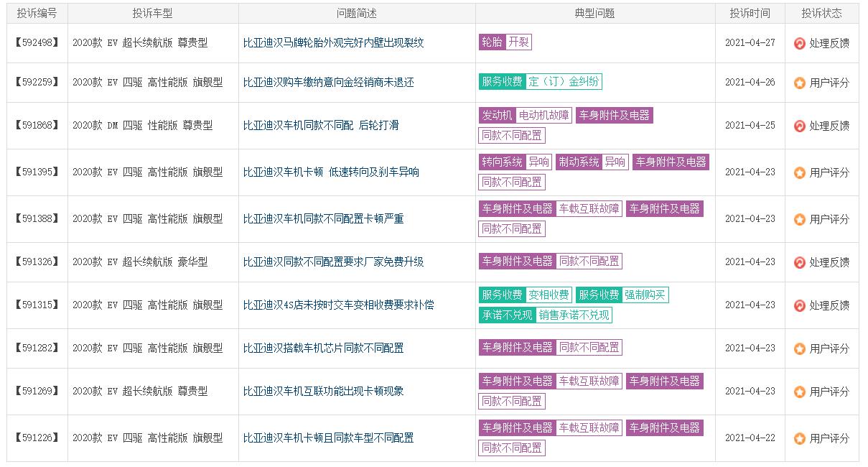868x467 pixels.
Task: Click date 2021-04-25 for complaint 591868
Action: point(750,126)
